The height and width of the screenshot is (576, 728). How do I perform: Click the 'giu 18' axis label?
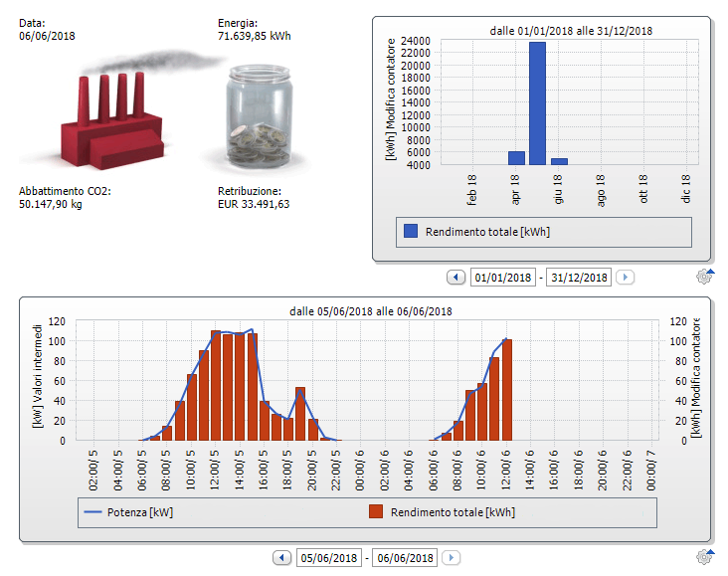click(558, 189)
